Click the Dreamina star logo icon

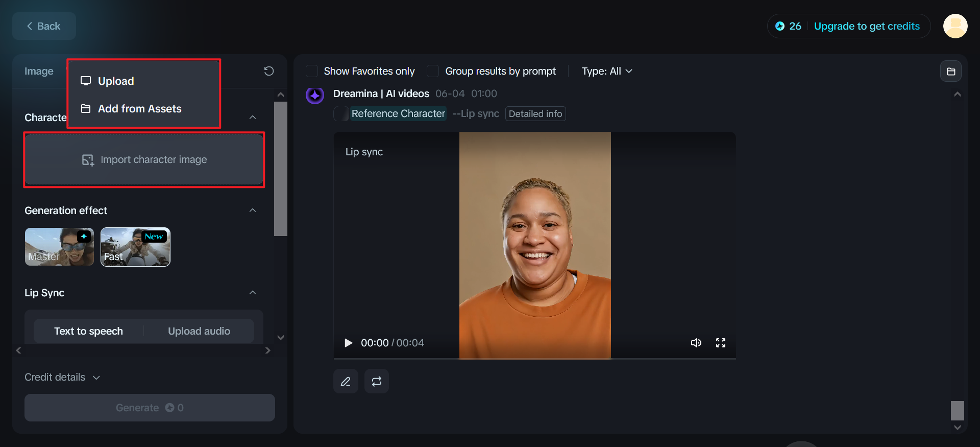click(x=315, y=95)
